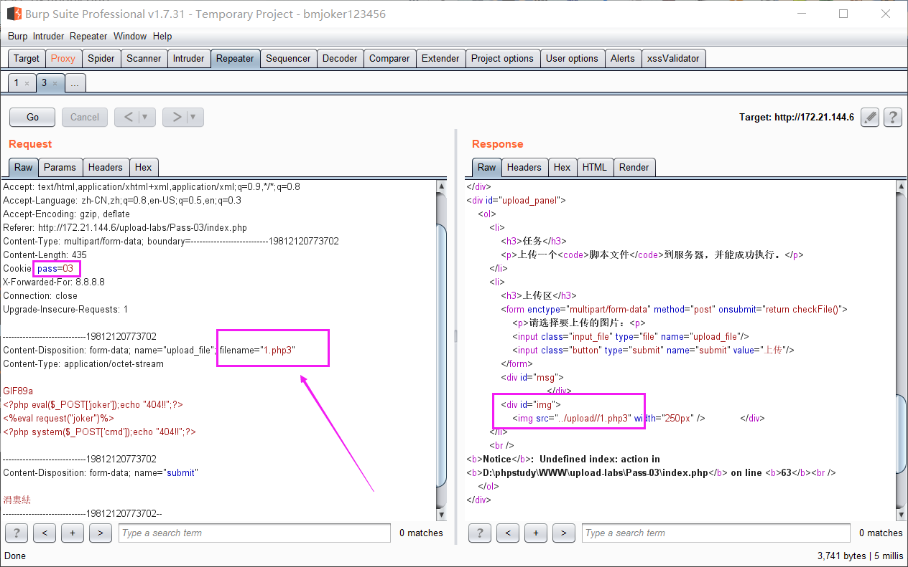908x567 pixels.
Task: Click request search term field
Action: point(254,533)
